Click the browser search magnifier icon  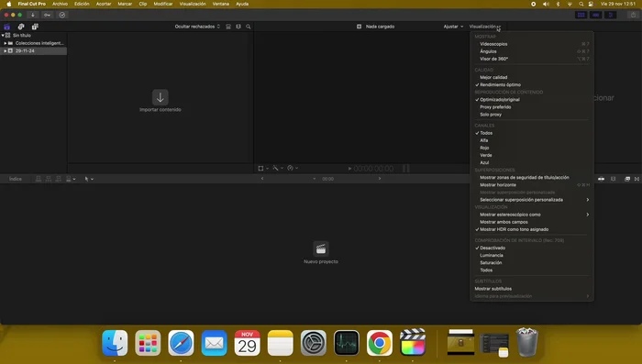tap(249, 27)
